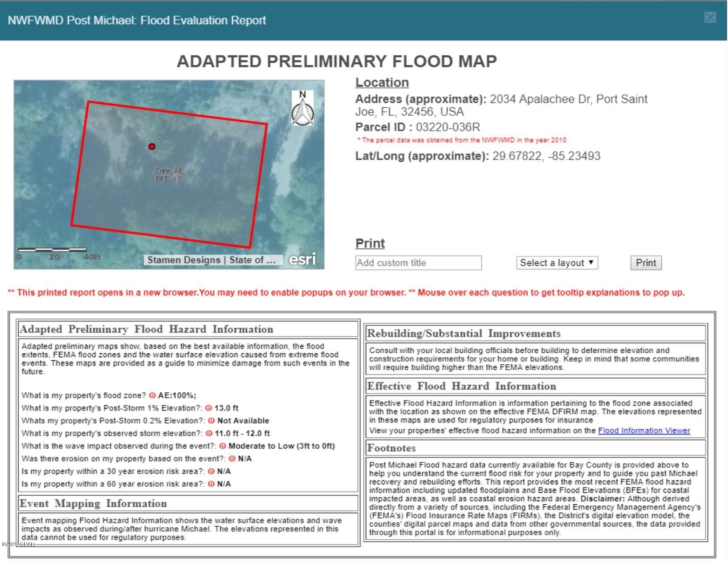Click the Zone AE BFE 13' map label

pos(169,175)
